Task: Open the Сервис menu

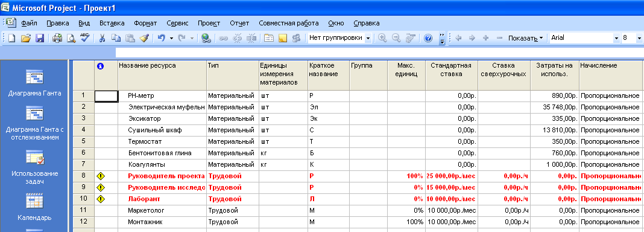Action: pyautogui.click(x=177, y=23)
